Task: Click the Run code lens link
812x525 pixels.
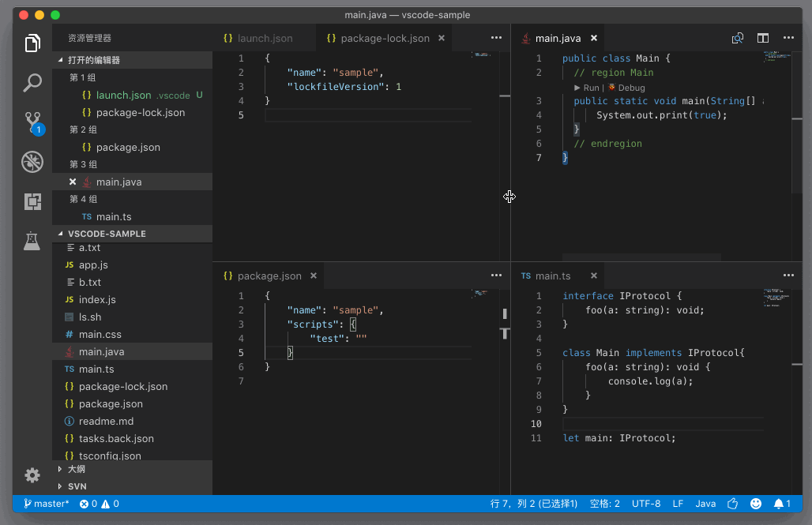Action: click(x=591, y=88)
